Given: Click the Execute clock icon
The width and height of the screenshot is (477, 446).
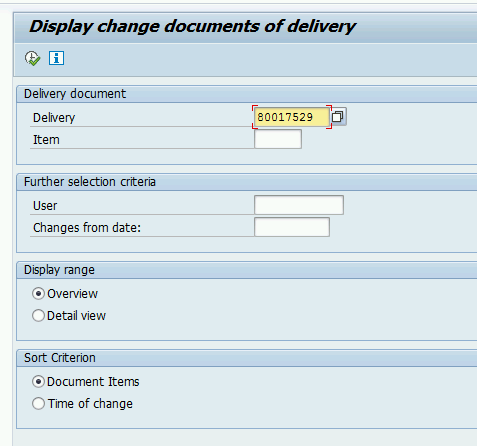Looking at the screenshot, I should (32, 58).
